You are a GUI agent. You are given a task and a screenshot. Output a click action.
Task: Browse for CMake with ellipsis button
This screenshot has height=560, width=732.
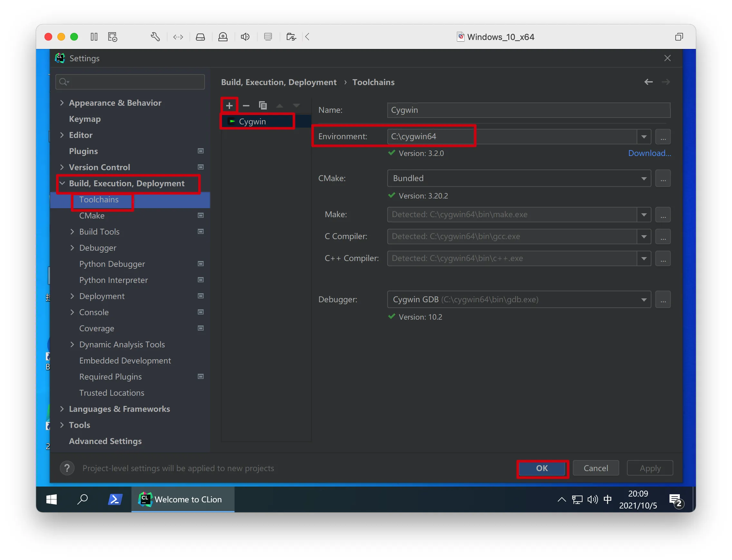point(663,178)
